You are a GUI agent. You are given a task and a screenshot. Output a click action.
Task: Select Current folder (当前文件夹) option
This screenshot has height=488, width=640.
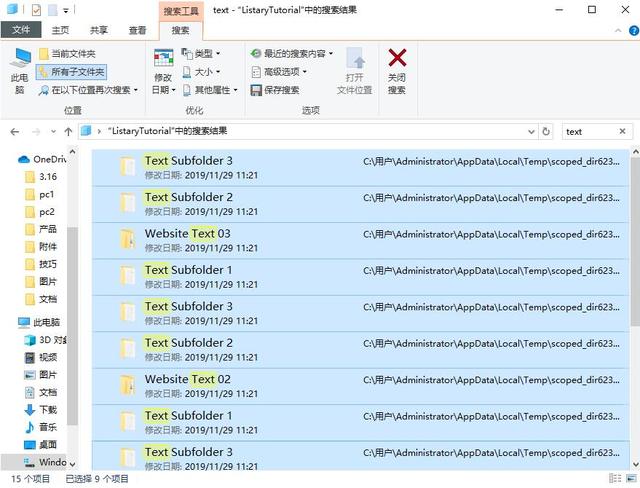point(67,54)
